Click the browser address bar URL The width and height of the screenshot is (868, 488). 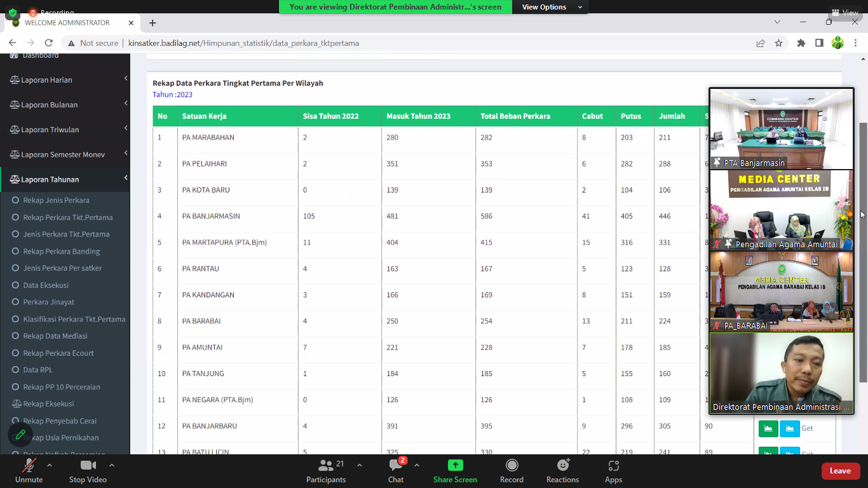coord(243,43)
